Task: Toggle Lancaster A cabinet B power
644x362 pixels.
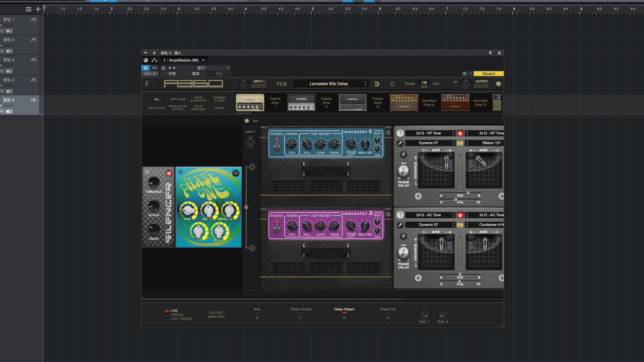Action: pos(460,215)
